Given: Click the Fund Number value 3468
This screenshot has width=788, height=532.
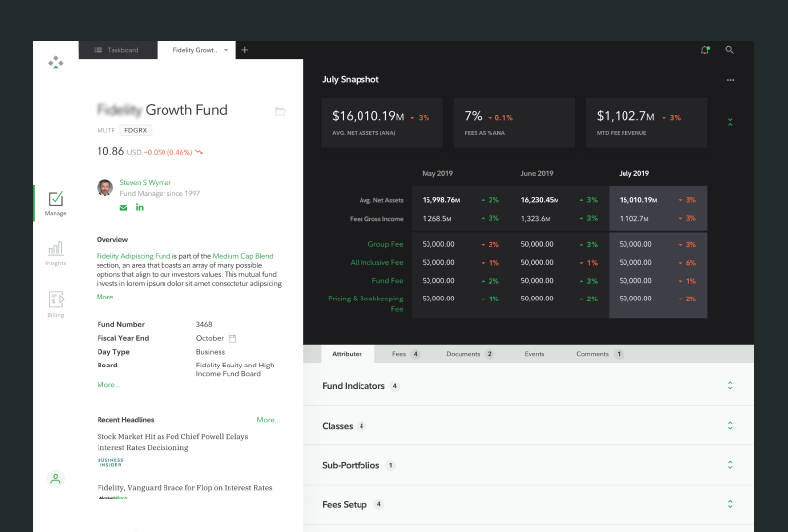Looking at the screenshot, I should 204,324.
